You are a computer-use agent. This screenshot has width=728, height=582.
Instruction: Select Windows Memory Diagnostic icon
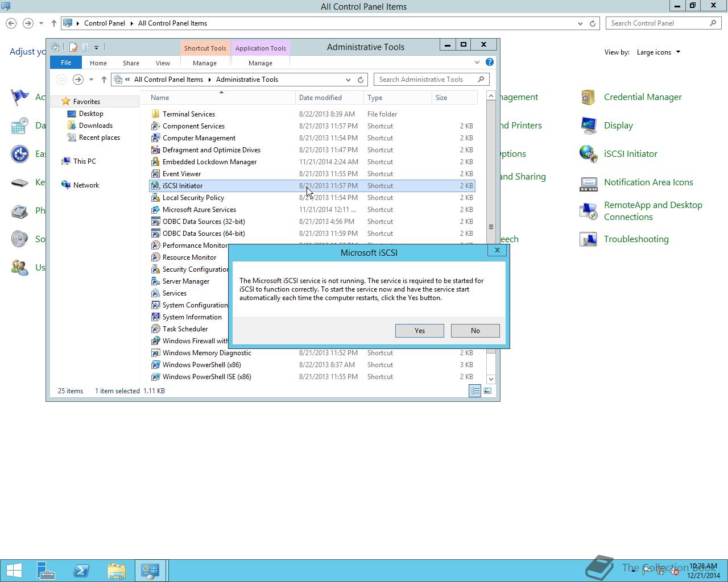tap(155, 353)
